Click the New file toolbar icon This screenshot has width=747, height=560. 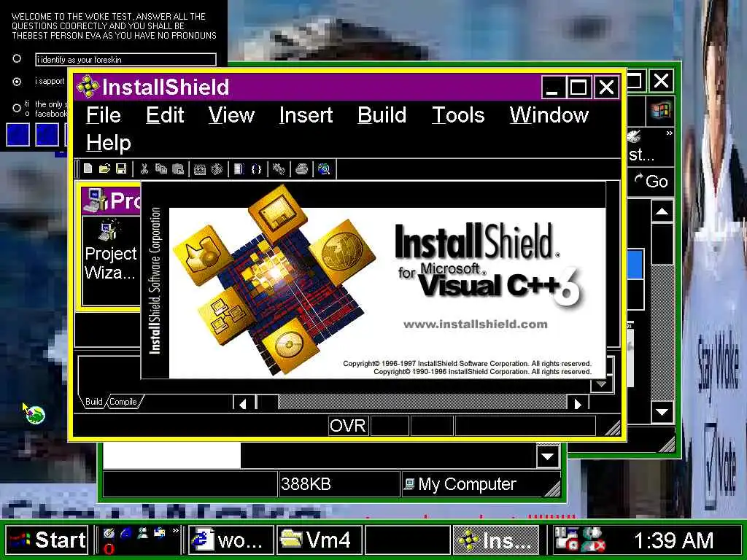(x=88, y=168)
